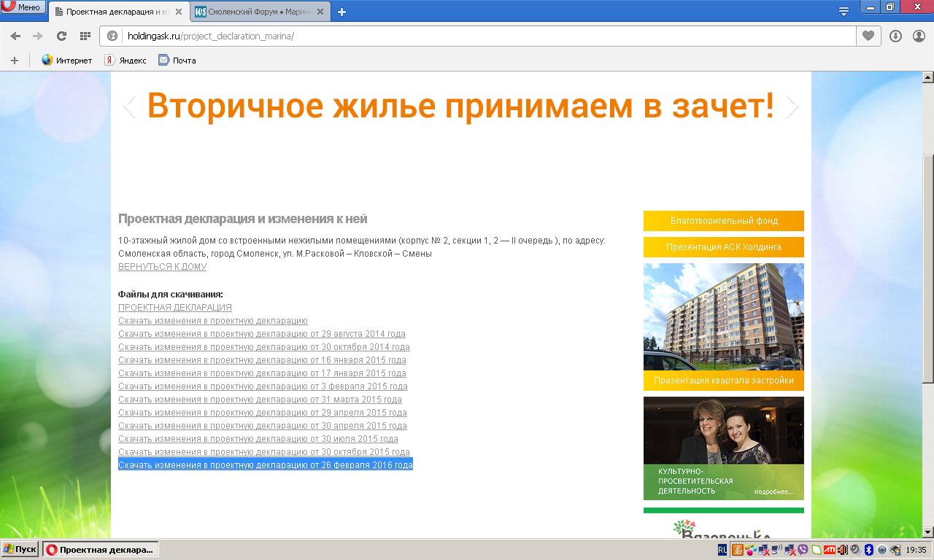
Task: Close the Смоленский Форум tab
Action: [x=320, y=12]
